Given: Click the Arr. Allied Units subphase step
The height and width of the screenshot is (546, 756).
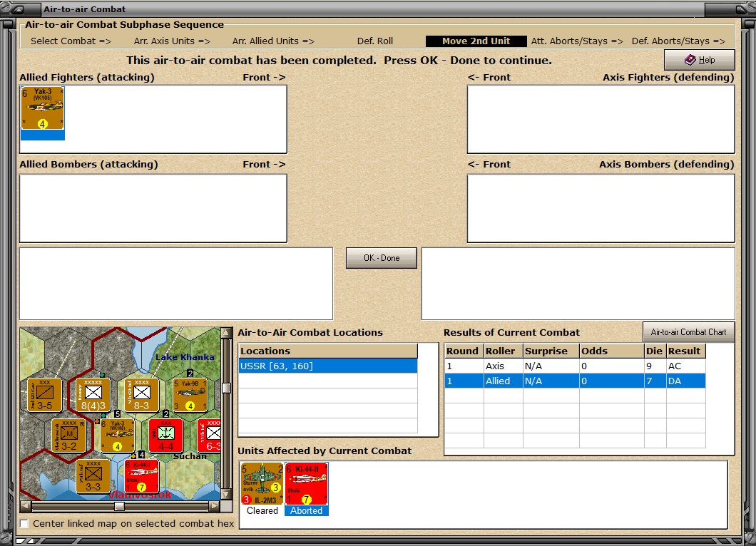Looking at the screenshot, I should pyautogui.click(x=273, y=41).
